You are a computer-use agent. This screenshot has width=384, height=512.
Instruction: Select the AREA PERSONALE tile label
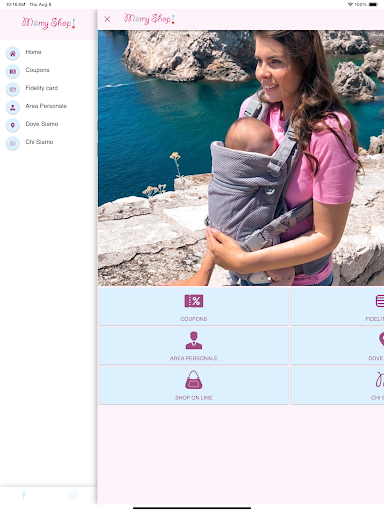[x=194, y=358]
